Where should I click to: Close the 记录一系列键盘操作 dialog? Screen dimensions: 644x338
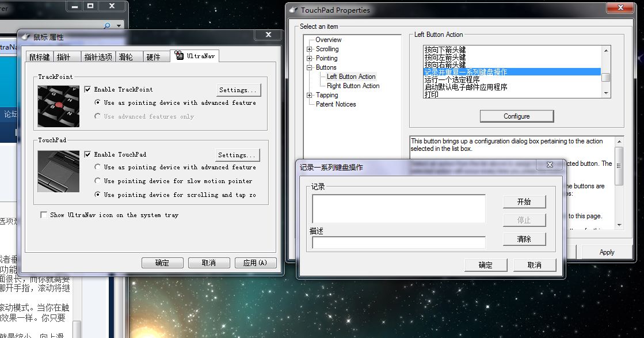[x=549, y=165]
